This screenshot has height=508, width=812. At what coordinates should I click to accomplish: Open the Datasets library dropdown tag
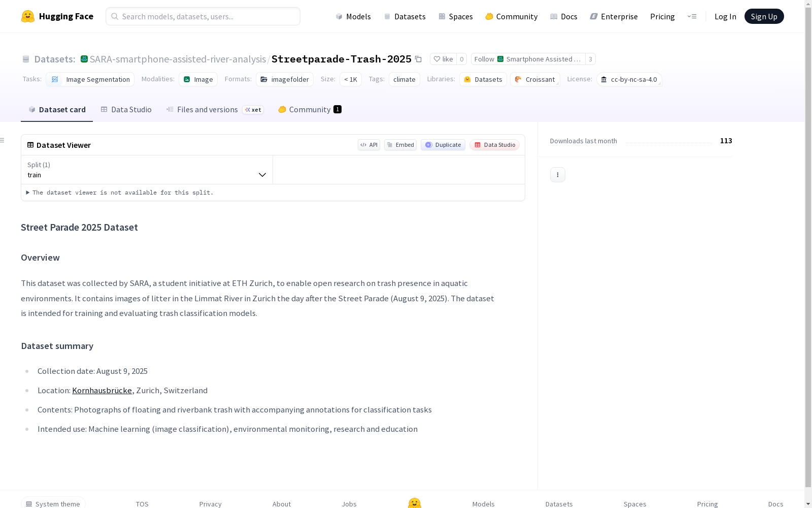[x=483, y=79]
